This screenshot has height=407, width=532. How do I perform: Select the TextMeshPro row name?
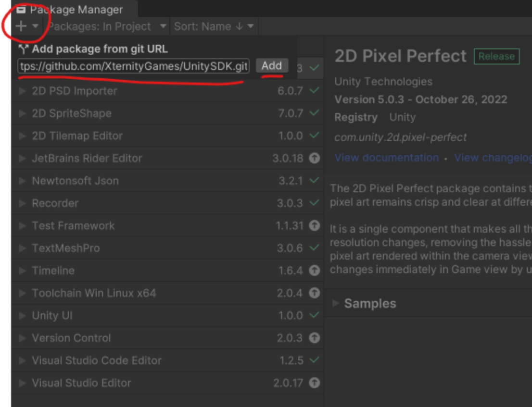66,248
